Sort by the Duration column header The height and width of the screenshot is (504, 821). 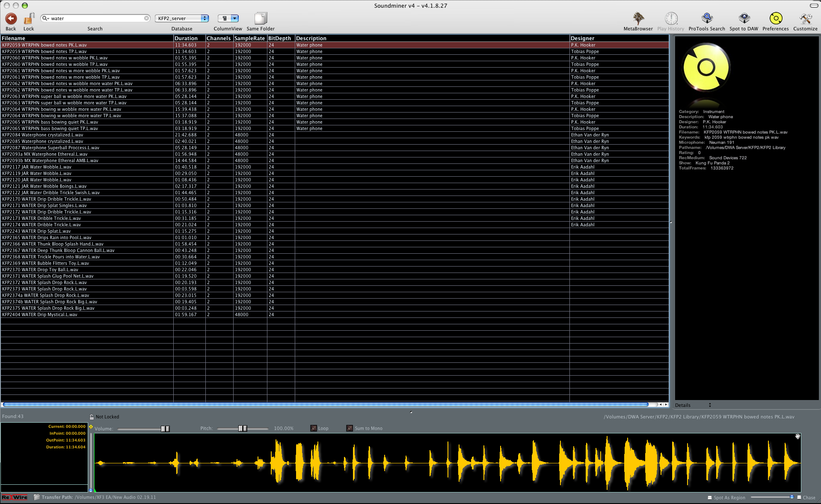click(x=190, y=38)
